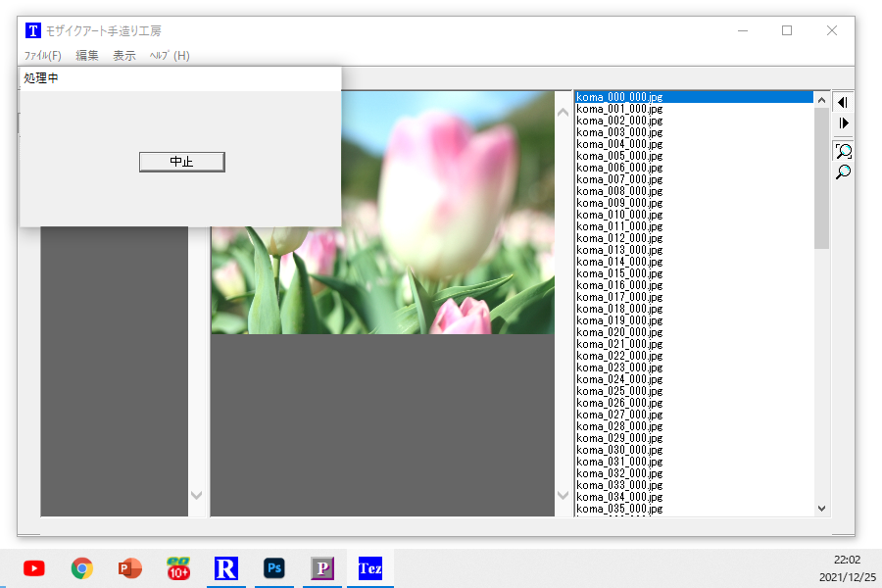Select koma_018_000.jpg in the list
This screenshot has height=588, width=882.
point(694,309)
